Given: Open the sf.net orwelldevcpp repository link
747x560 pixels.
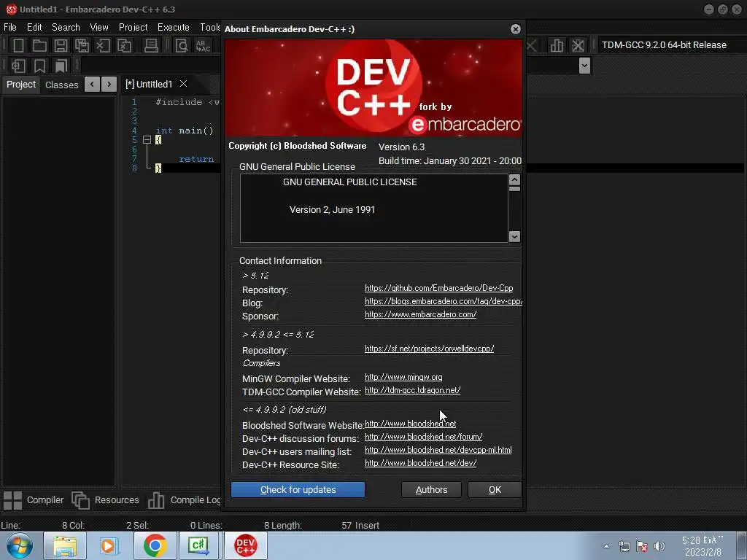Looking at the screenshot, I should (x=429, y=349).
